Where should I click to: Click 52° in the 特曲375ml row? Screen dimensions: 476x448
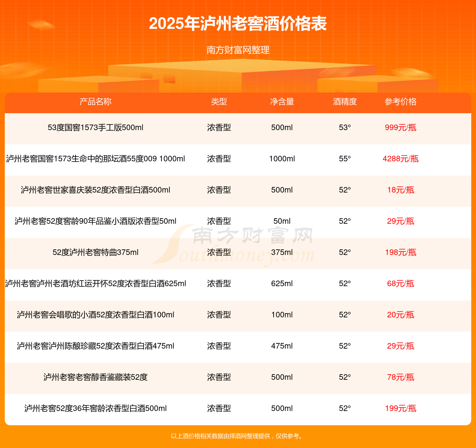coord(345,252)
